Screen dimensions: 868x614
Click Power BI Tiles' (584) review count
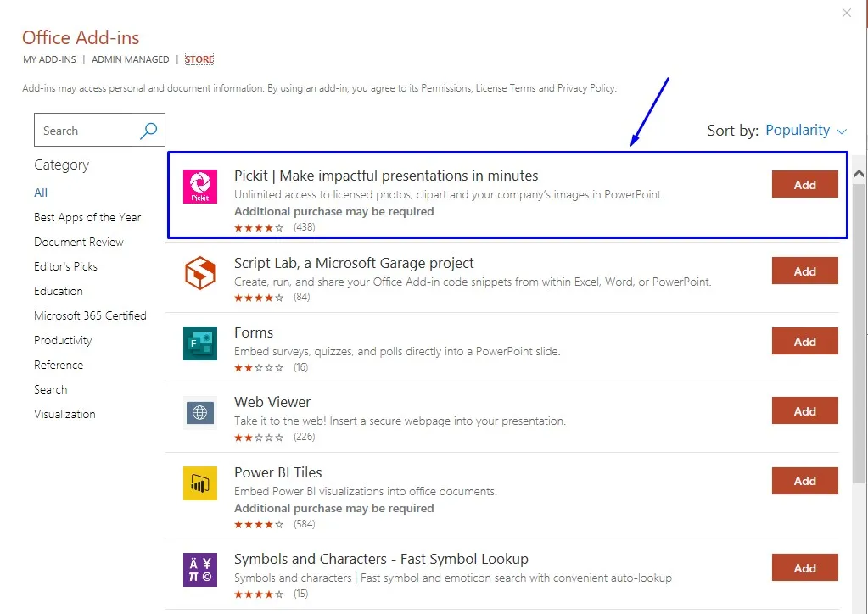point(305,524)
